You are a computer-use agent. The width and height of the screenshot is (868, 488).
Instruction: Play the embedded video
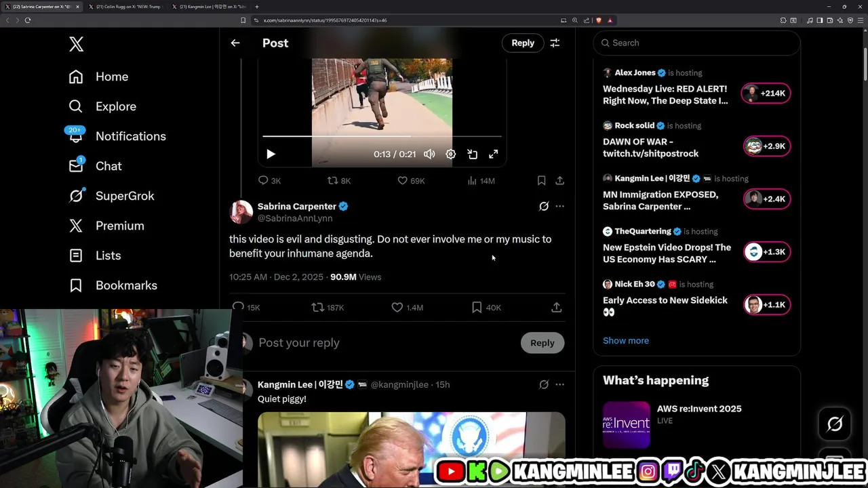click(x=271, y=154)
